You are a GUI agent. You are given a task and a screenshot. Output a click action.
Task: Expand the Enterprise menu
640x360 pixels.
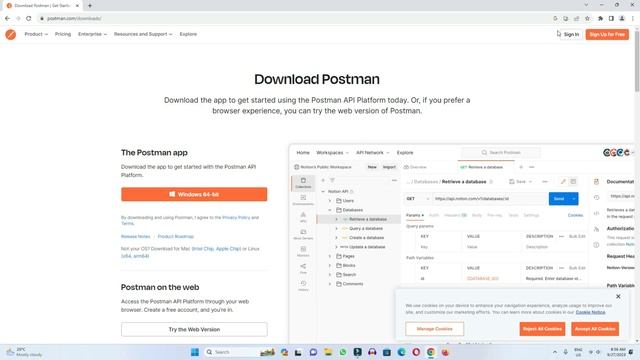point(92,34)
